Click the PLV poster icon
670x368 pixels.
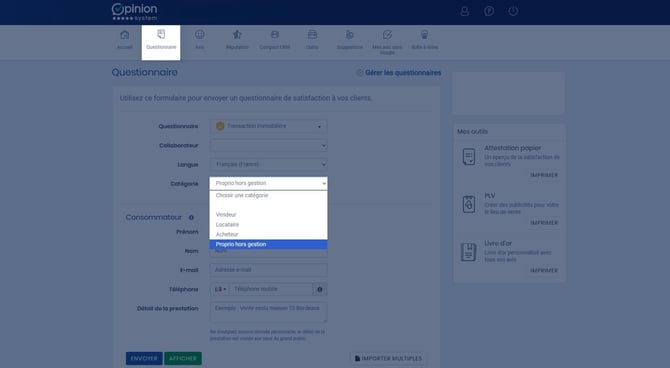pyautogui.click(x=469, y=204)
